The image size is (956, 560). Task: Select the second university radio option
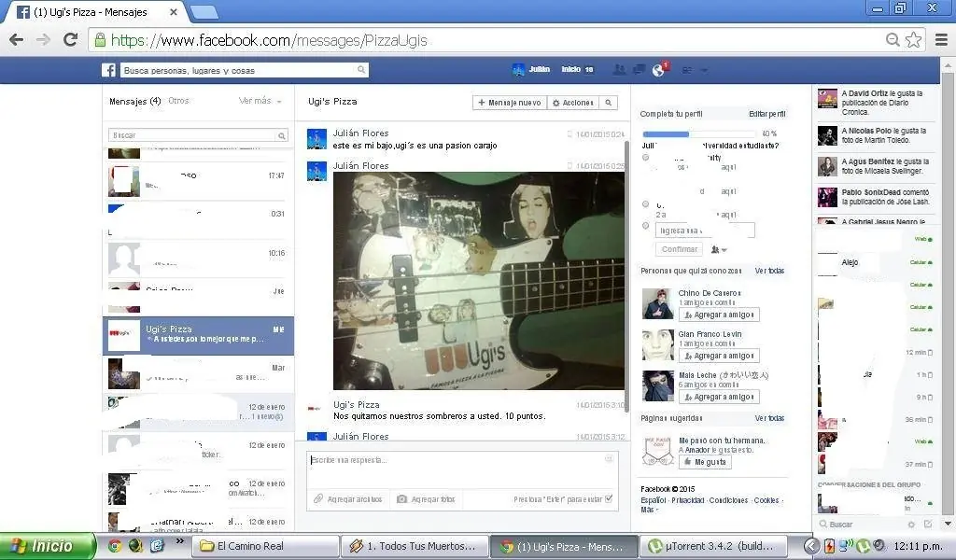click(x=646, y=204)
